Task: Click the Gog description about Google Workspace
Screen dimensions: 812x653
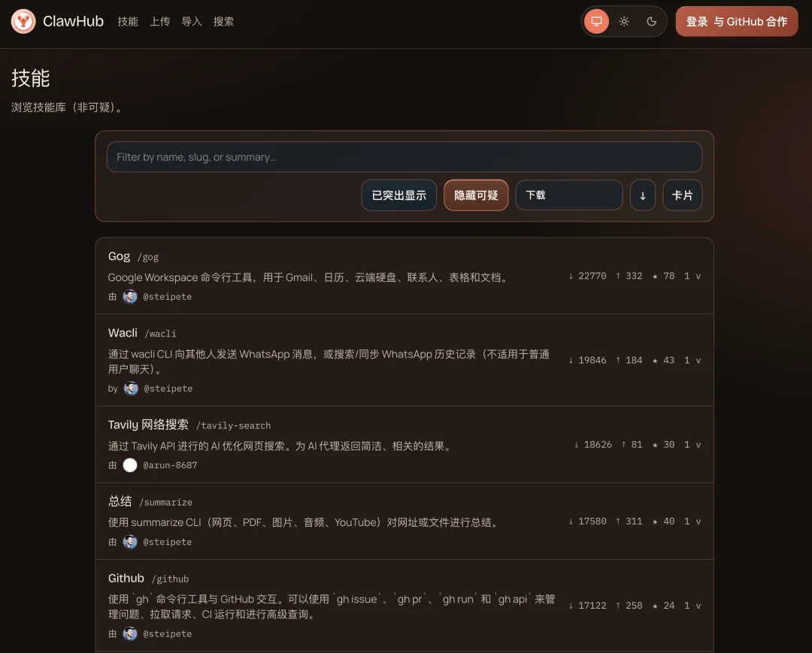Action: tap(309, 277)
